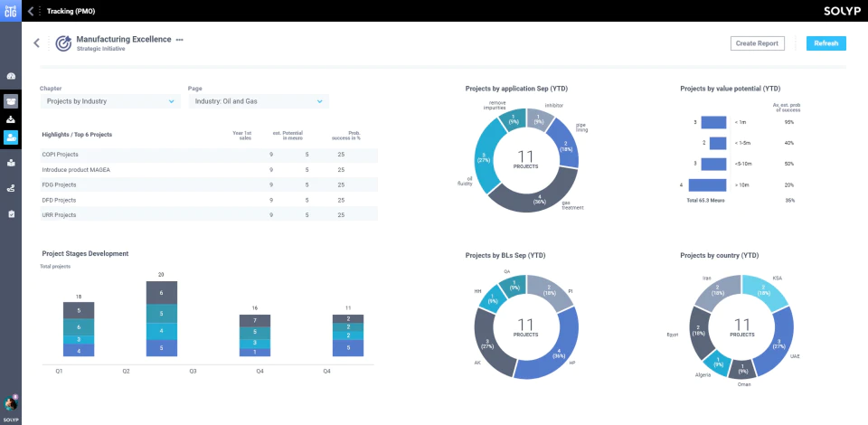The image size is (868, 425).
Task: Click the Create Report button
Action: point(758,43)
